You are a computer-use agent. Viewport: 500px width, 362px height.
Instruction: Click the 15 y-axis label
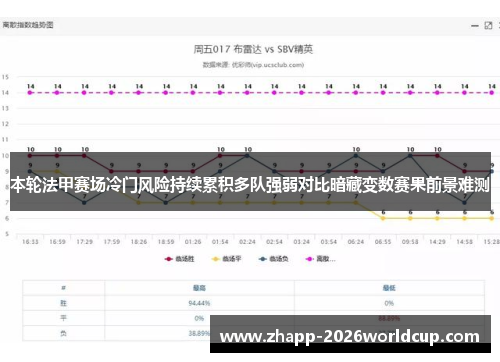click(5, 77)
